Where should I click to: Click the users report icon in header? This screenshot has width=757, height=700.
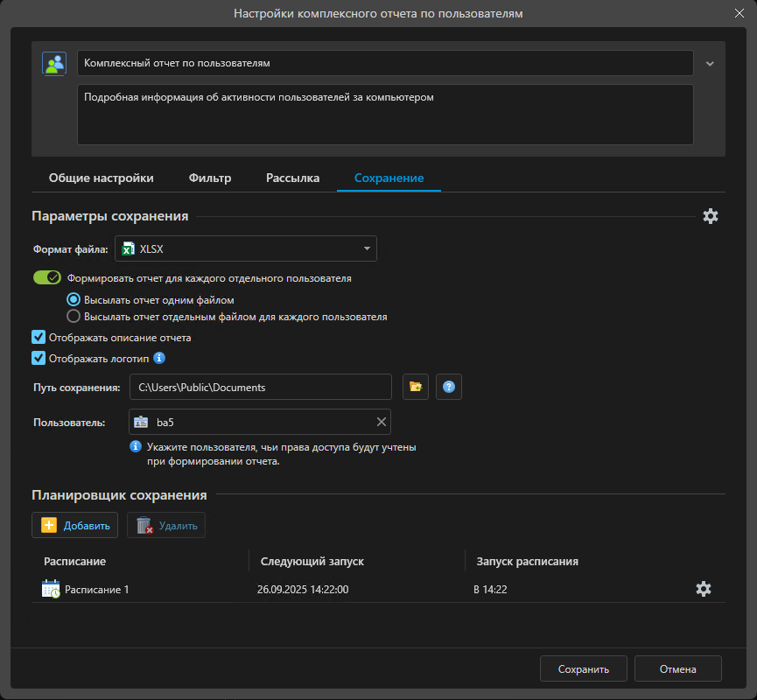click(x=54, y=64)
